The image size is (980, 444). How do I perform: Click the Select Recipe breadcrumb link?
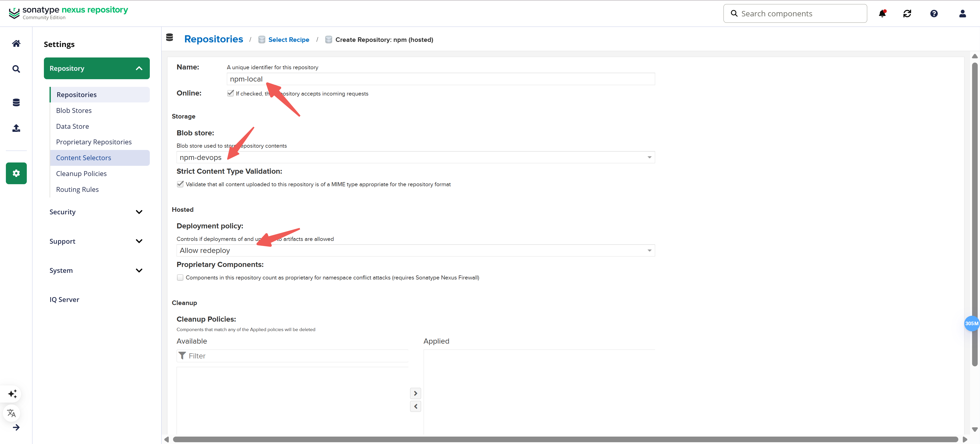[x=288, y=40]
